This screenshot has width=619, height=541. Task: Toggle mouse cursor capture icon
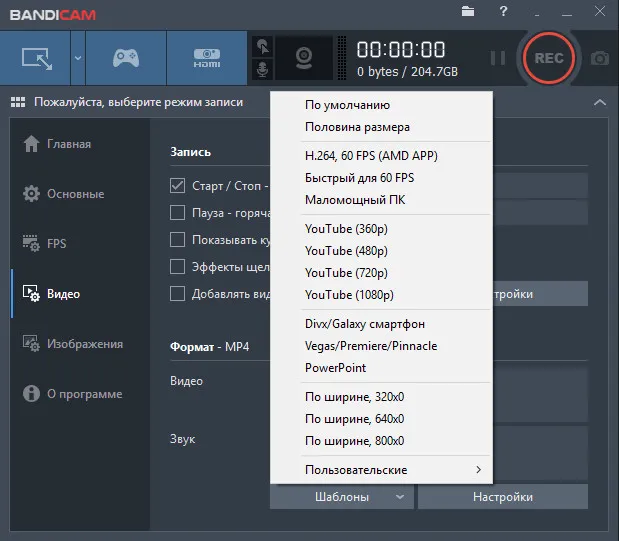263,47
